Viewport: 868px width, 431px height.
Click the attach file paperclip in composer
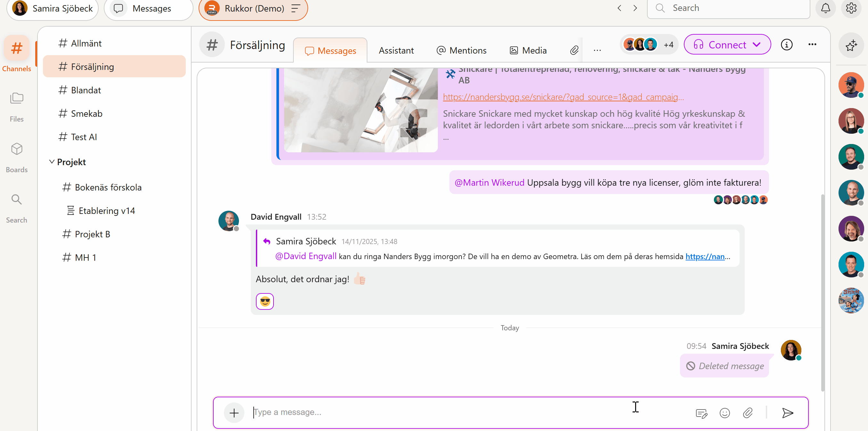748,413
